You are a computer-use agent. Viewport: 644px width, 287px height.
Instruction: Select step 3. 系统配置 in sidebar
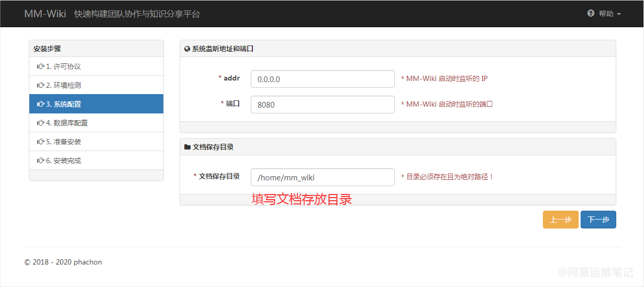[x=96, y=104]
